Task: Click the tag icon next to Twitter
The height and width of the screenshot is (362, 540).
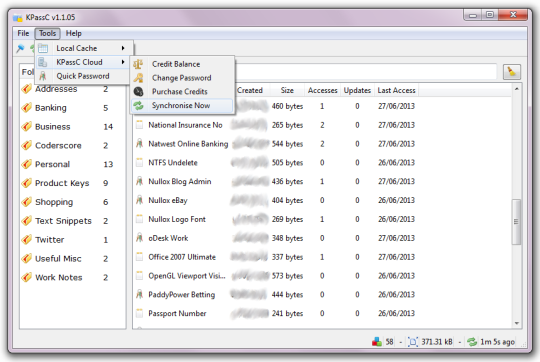Action: [x=27, y=240]
